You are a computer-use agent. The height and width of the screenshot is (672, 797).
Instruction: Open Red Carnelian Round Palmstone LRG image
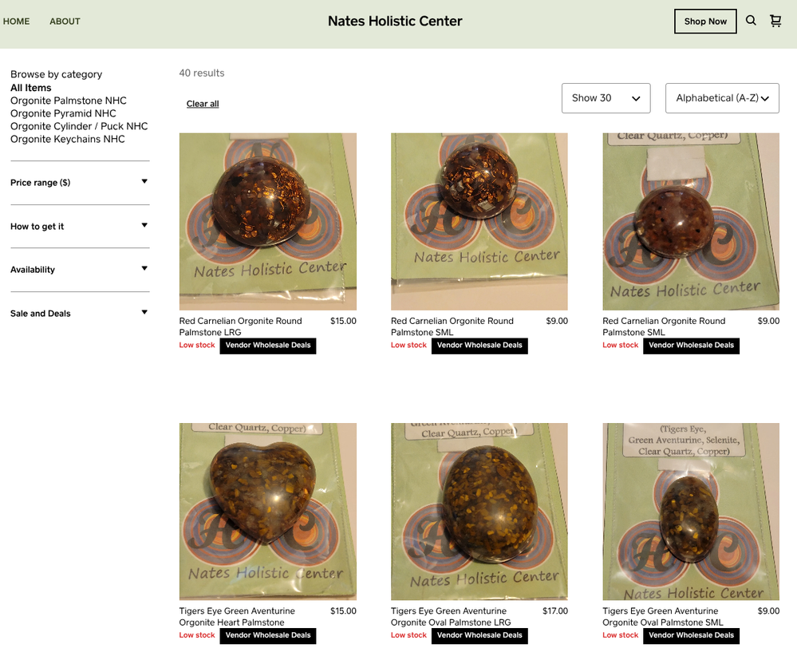tap(267, 221)
